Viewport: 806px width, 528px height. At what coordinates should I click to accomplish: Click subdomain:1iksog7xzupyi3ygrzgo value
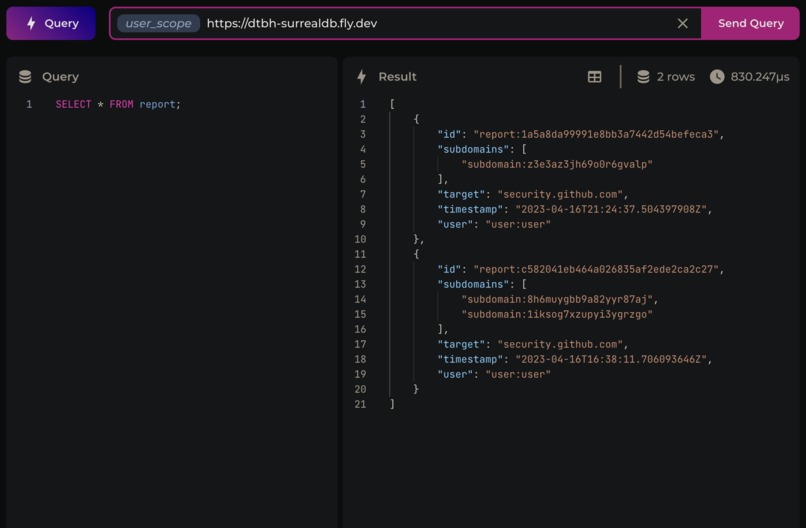(557, 314)
